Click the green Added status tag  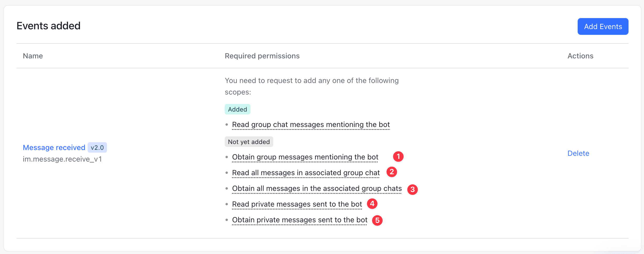coord(237,109)
